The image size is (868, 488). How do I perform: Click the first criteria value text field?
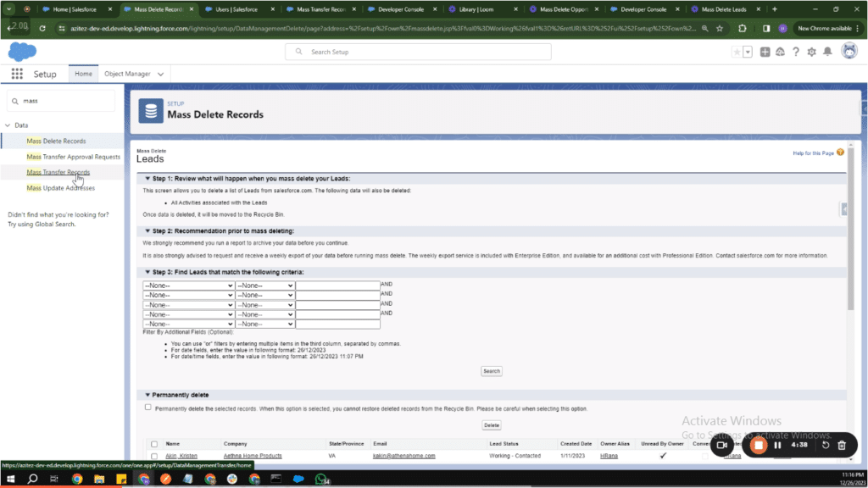[337, 286]
